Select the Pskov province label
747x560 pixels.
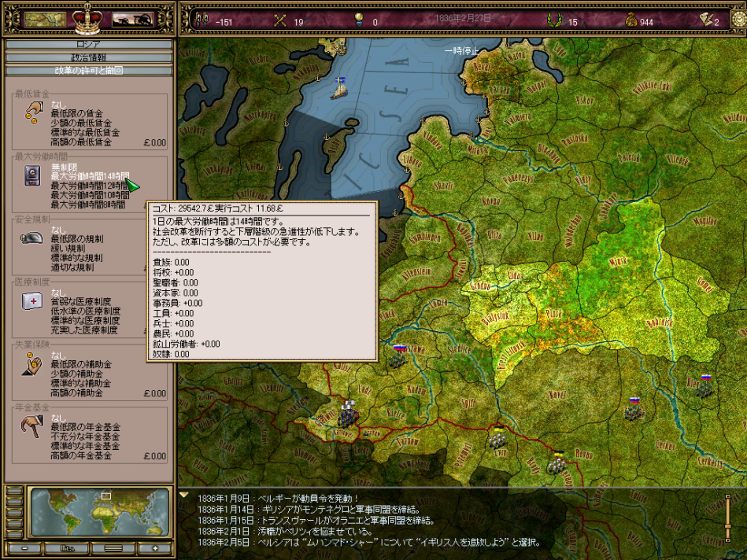click(585, 100)
